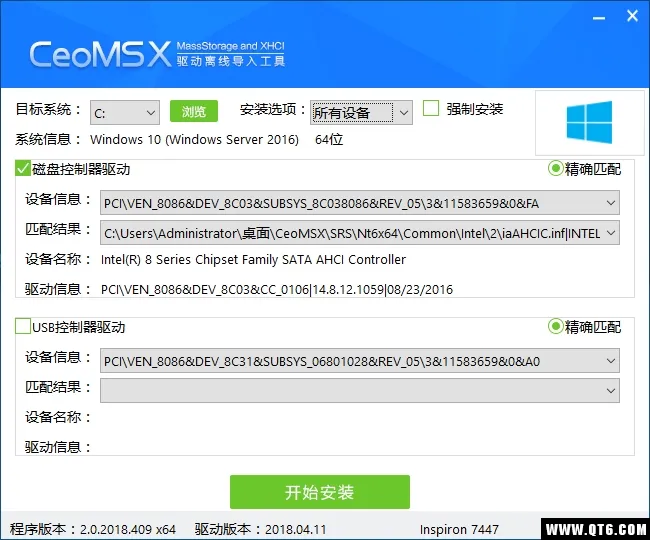The image size is (650, 540).
Task: Minimize the CeoMSX window
Action: coord(599,18)
